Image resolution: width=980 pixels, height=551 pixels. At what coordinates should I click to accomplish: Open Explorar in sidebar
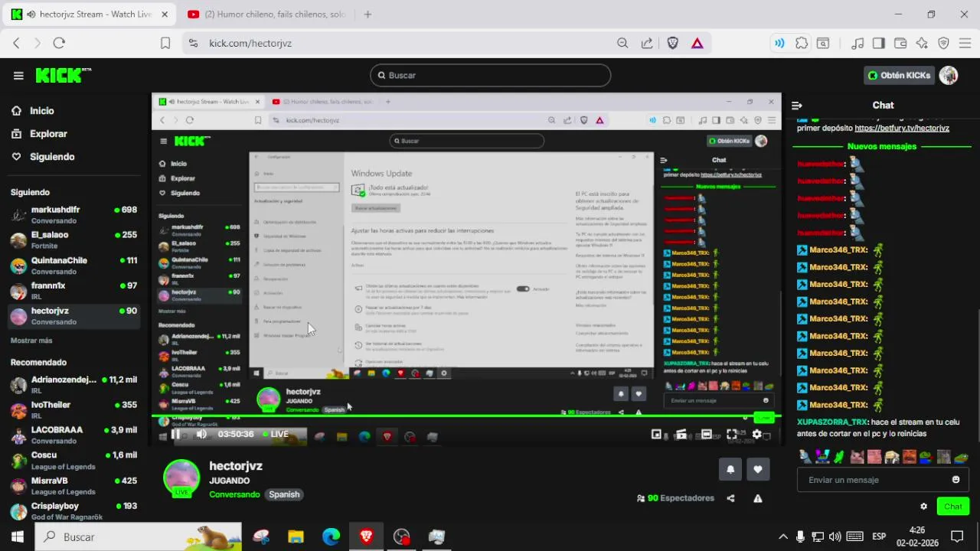point(40,134)
